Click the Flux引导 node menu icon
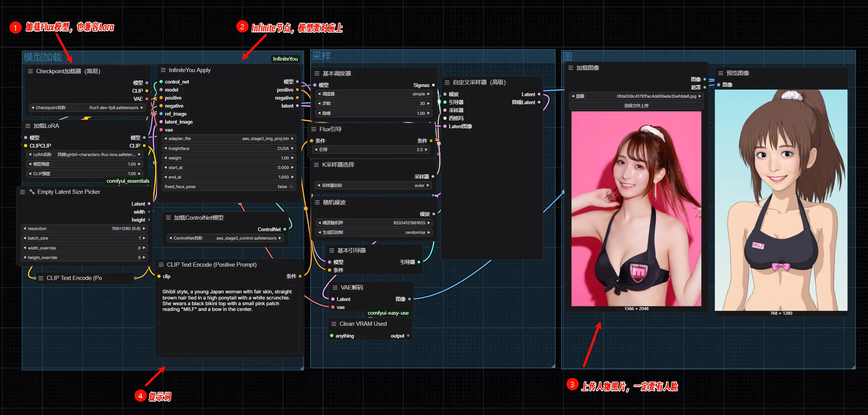The height and width of the screenshot is (415, 868). [314, 129]
